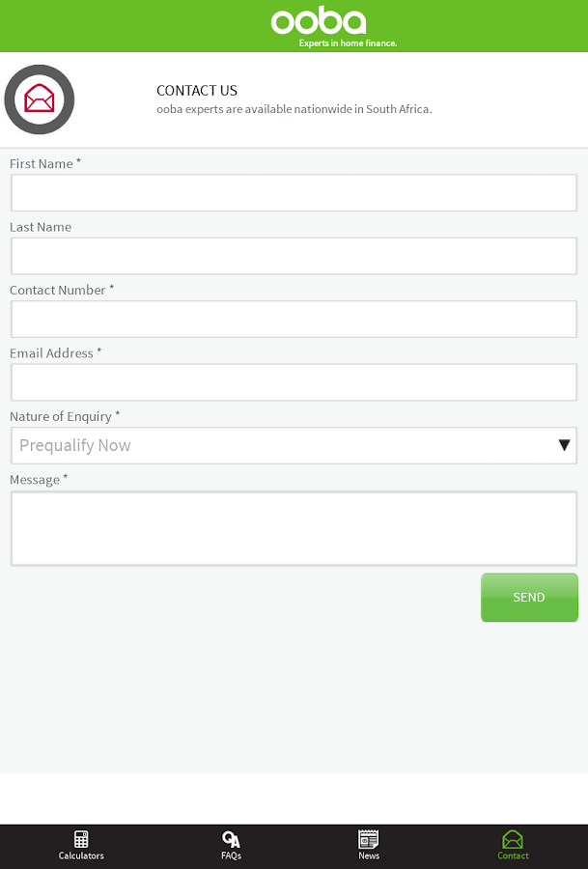
Task: Tap the Contact tab label
Action: coord(513,856)
